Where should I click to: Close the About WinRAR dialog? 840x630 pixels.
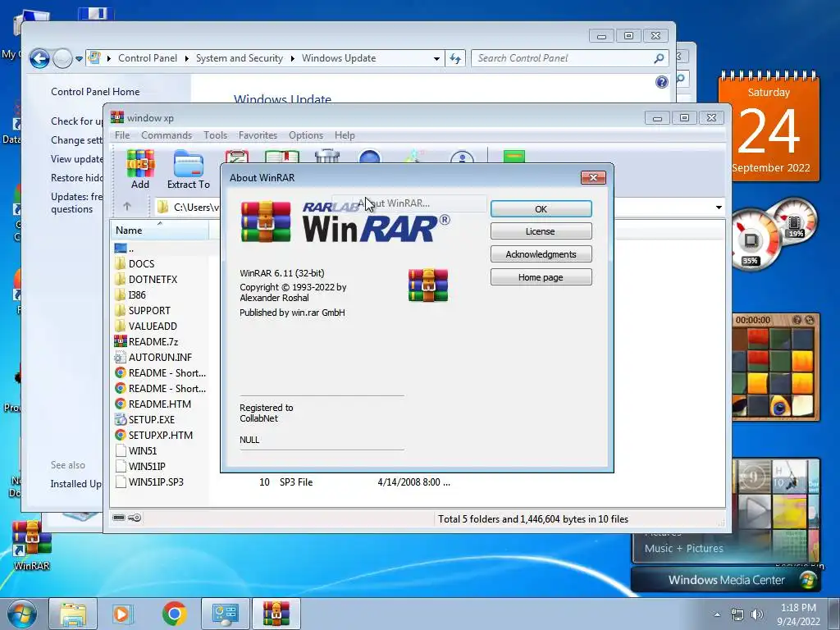click(593, 178)
